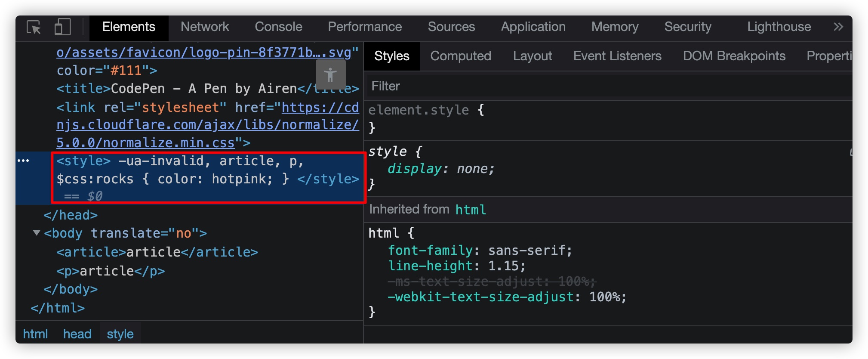Click html in the breadcrumb bar

[35, 334]
